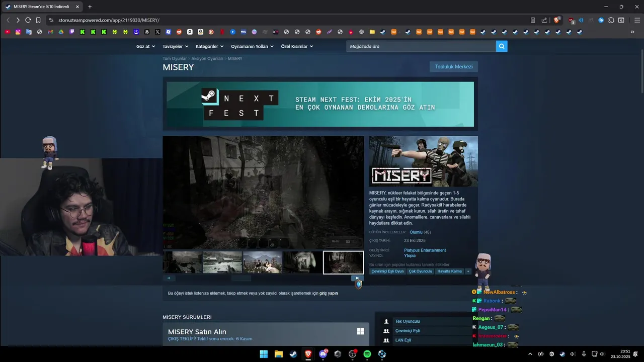
Task: Click the thumbnail strip left scroll arrow
Action: click(x=169, y=278)
